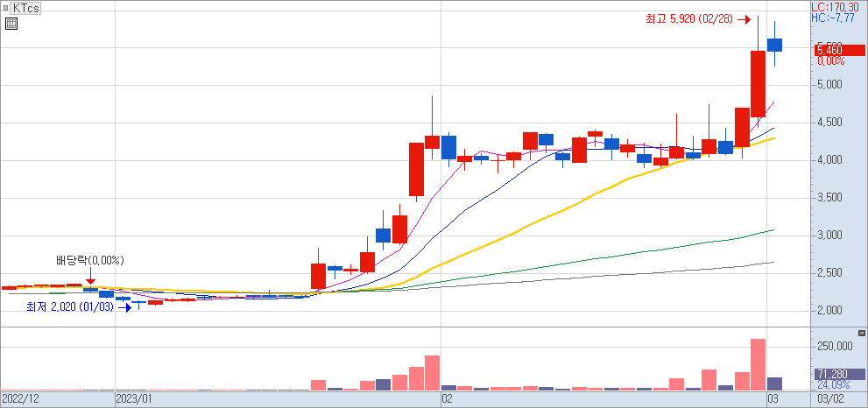Click the 2,500 price axis label
This screenshot has width=868, height=408.
tap(829, 273)
